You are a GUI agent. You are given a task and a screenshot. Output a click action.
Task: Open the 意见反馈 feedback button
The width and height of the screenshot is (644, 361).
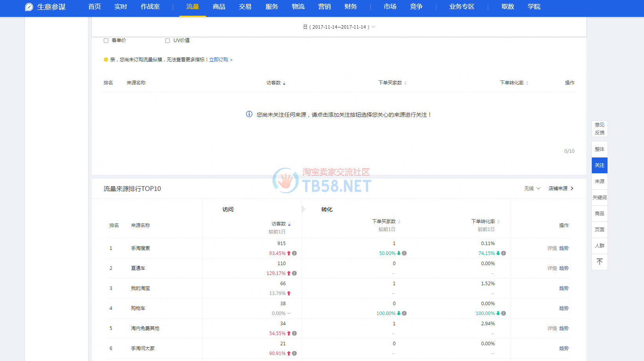pyautogui.click(x=599, y=129)
